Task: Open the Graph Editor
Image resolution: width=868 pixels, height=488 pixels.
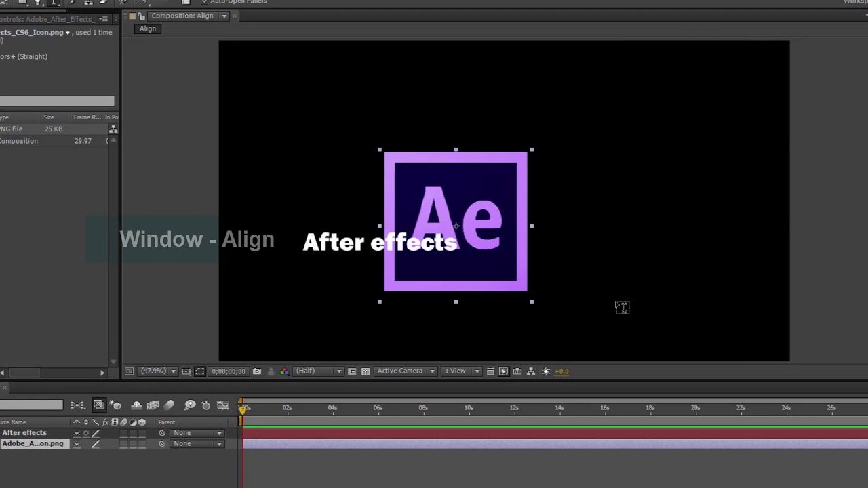Action: (x=222, y=405)
